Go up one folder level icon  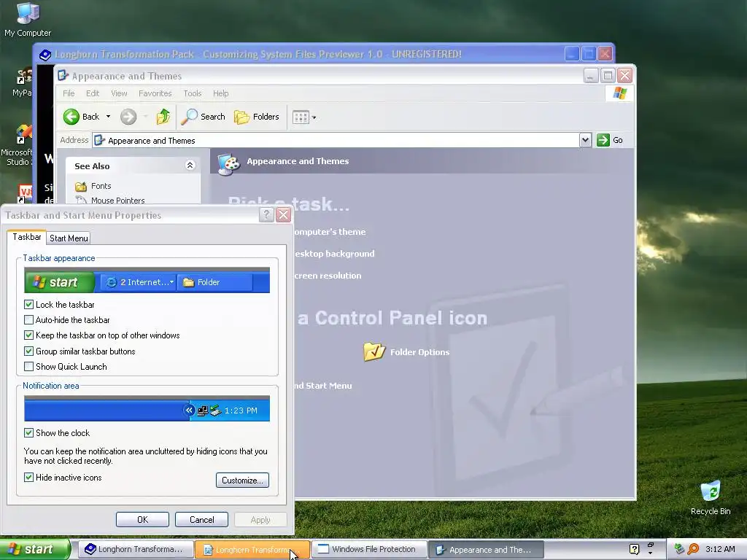click(163, 117)
